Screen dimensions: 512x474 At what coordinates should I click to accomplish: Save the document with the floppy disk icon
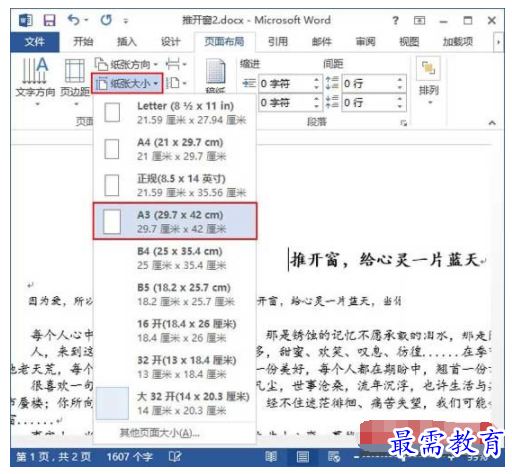coord(49,21)
